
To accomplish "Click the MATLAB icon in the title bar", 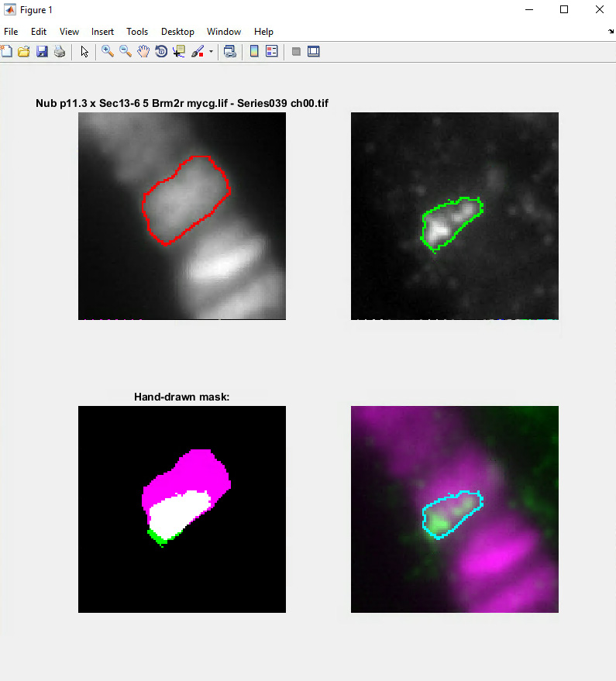I will tap(9, 9).
